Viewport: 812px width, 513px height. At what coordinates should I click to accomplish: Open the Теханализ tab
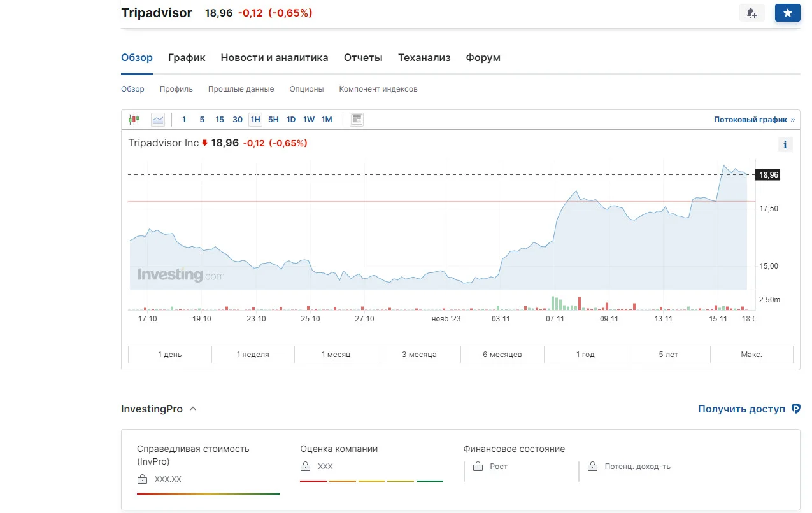pos(424,57)
